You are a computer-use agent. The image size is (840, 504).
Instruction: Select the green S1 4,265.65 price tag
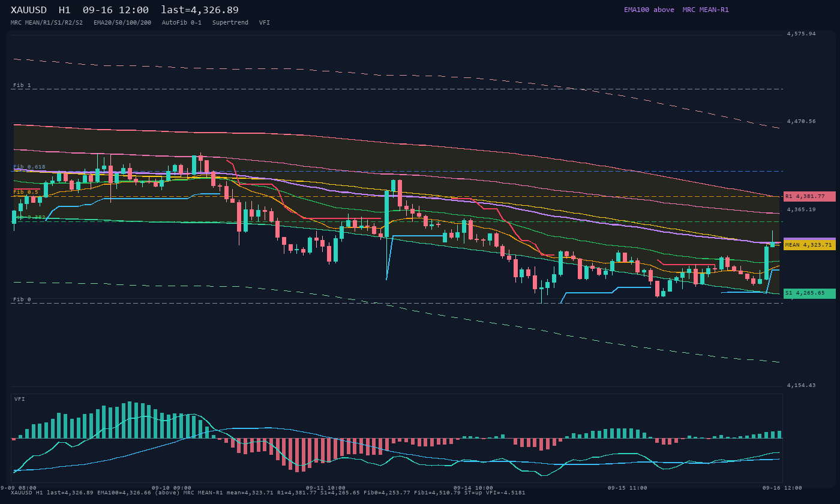(x=809, y=293)
